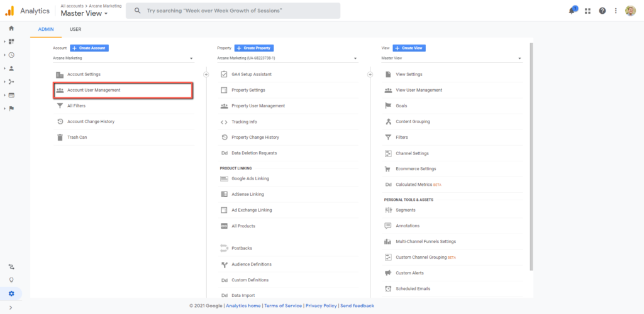
Task: Click the arrow circle between Property and View
Action: (x=370, y=75)
